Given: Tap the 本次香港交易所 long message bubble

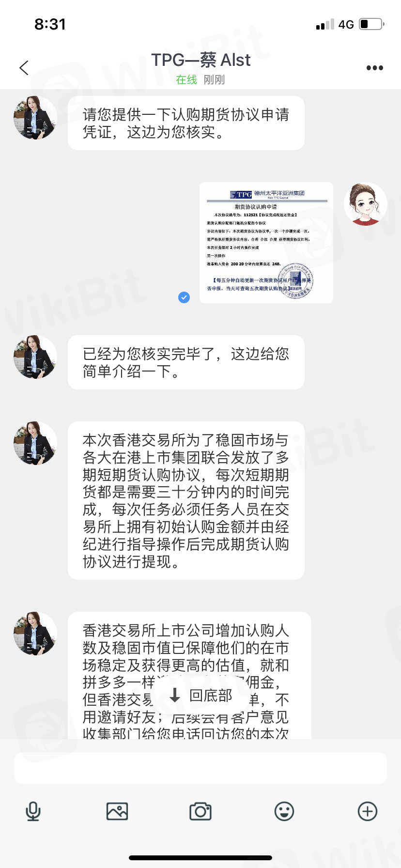Looking at the screenshot, I should click(186, 500).
